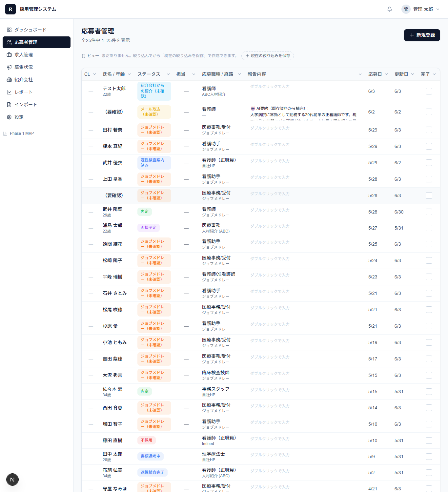The width and height of the screenshot is (448, 492).
Task: Click the R logo icon in header
Action: [x=10, y=9]
